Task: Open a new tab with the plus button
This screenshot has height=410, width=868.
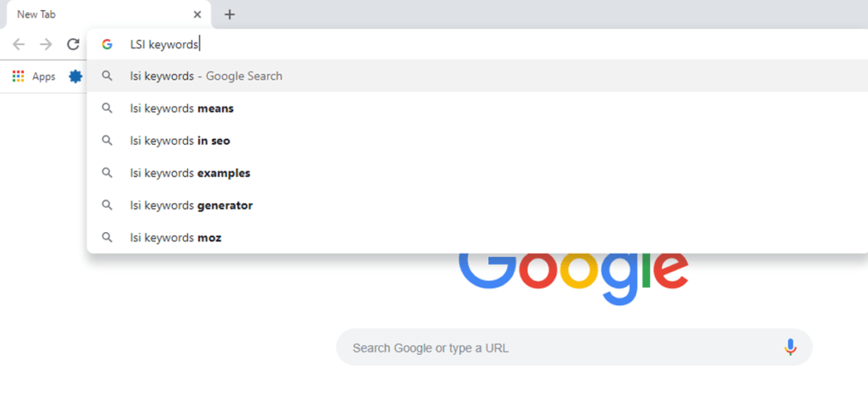Action: click(x=230, y=14)
